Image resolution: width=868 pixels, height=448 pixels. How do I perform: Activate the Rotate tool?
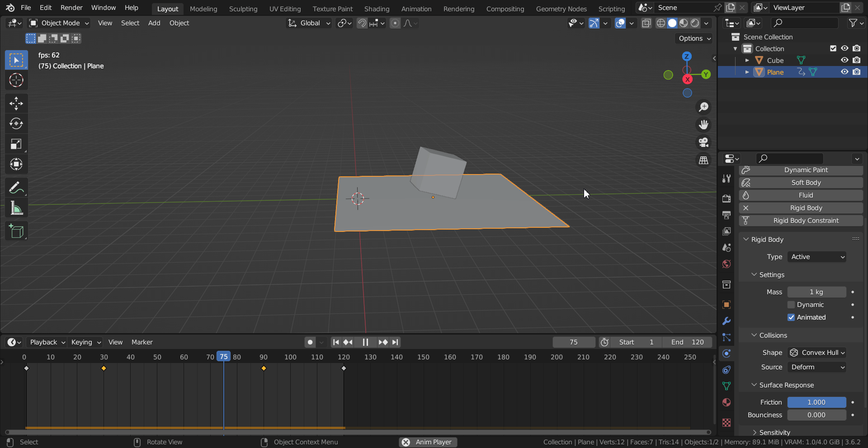[16, 123]
